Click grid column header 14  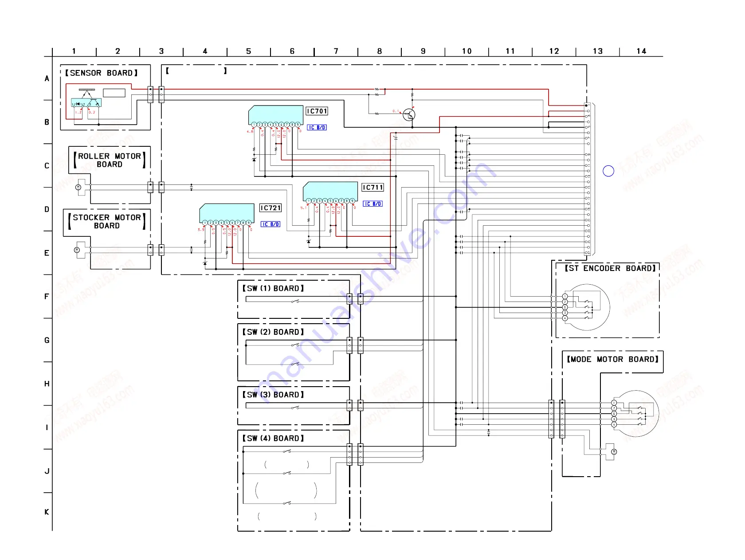642,51
